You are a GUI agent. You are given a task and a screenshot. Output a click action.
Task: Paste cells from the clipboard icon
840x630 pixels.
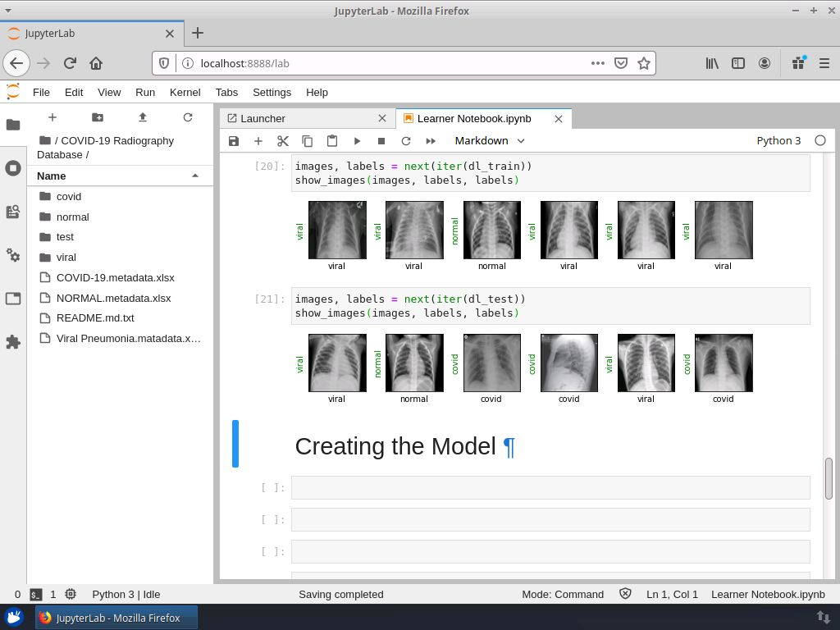pyautogui.click(x=332, y=141)
